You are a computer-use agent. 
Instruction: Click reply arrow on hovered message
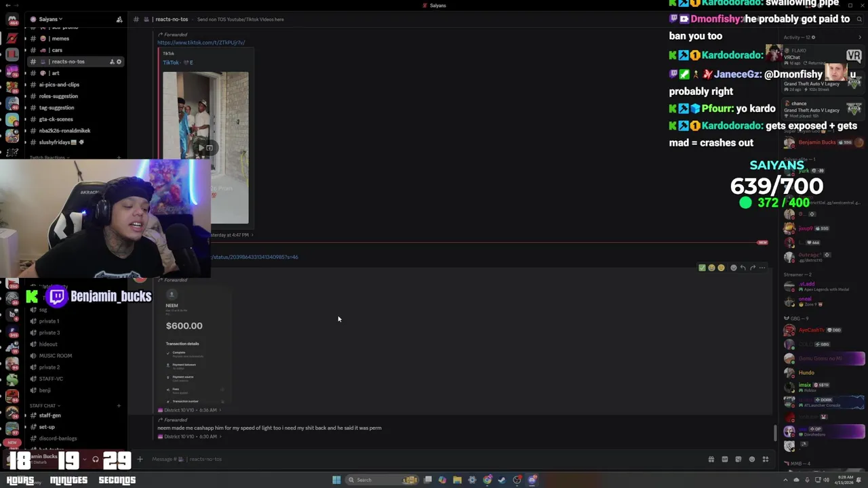pyautogui.click(x=743, y=268)
